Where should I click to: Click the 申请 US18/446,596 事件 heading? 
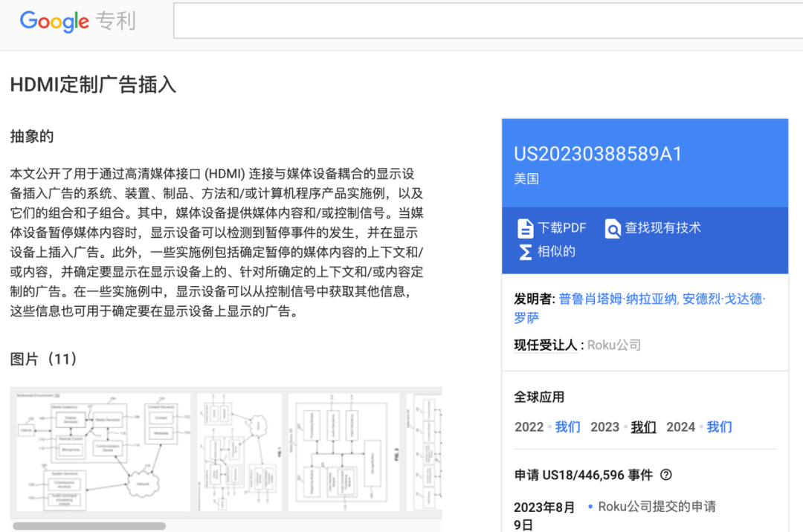pos(584,476)
